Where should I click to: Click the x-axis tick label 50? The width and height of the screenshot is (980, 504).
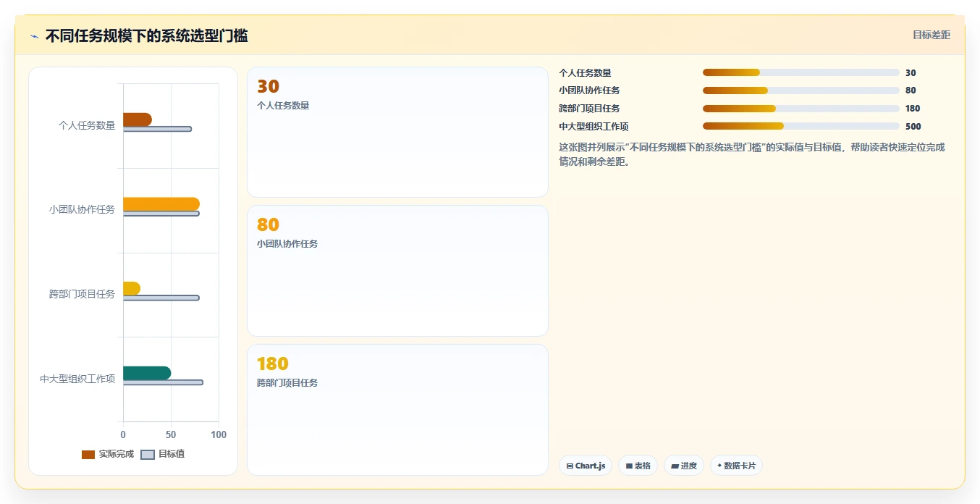point(171,434)
